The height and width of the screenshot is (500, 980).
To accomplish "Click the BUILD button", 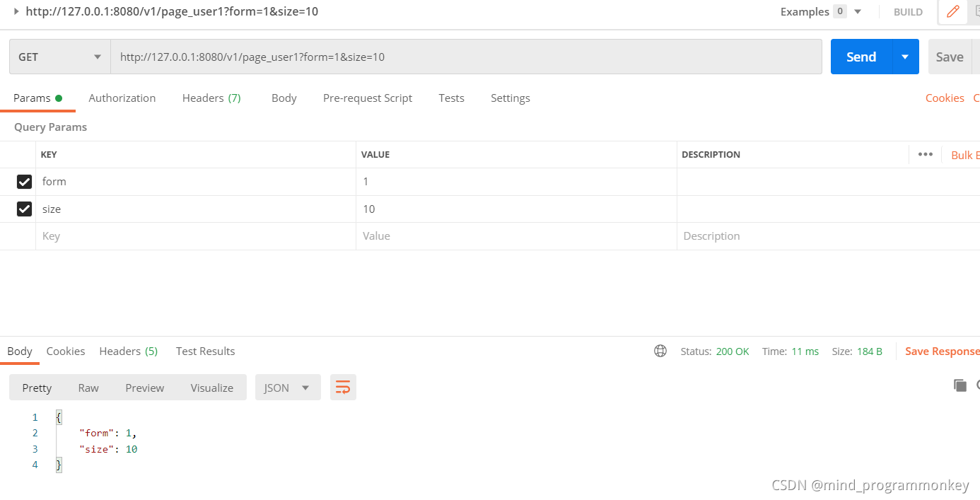I will tap(908, 12).
